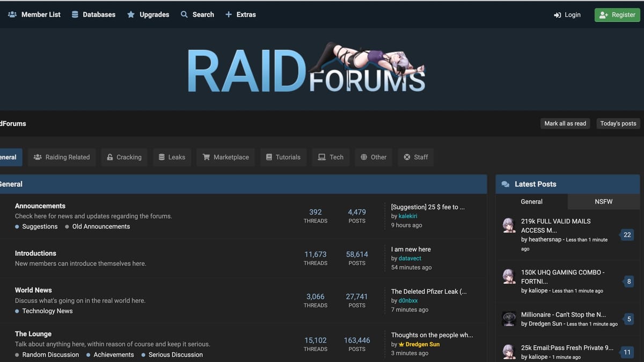Open the Dredgen Sun avatar in Latest Posts
Screen dimensions: 644x362
point(509,319)
